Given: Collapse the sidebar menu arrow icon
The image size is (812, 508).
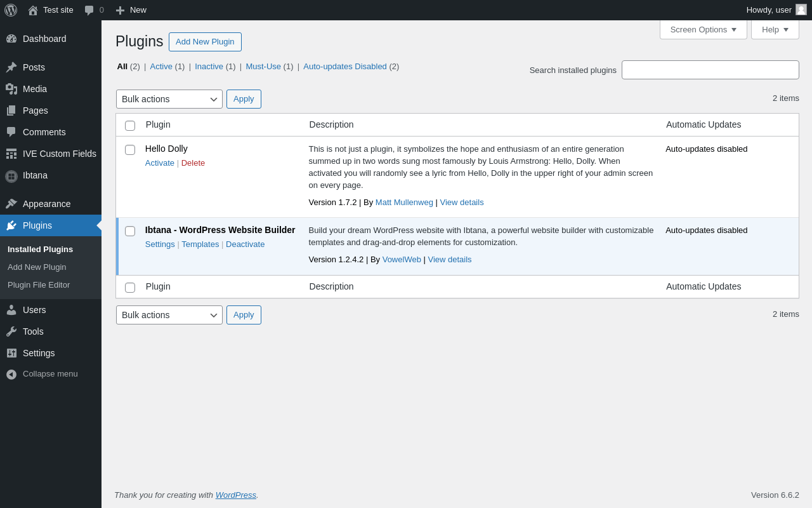Looking at the screenshot, I should (11, 374).
